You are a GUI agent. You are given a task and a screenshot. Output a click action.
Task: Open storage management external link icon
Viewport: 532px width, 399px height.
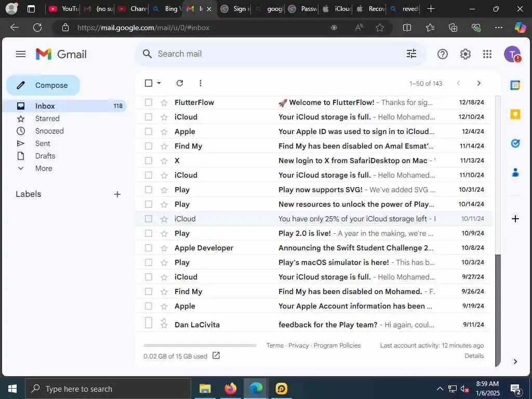tap(216, 355)
